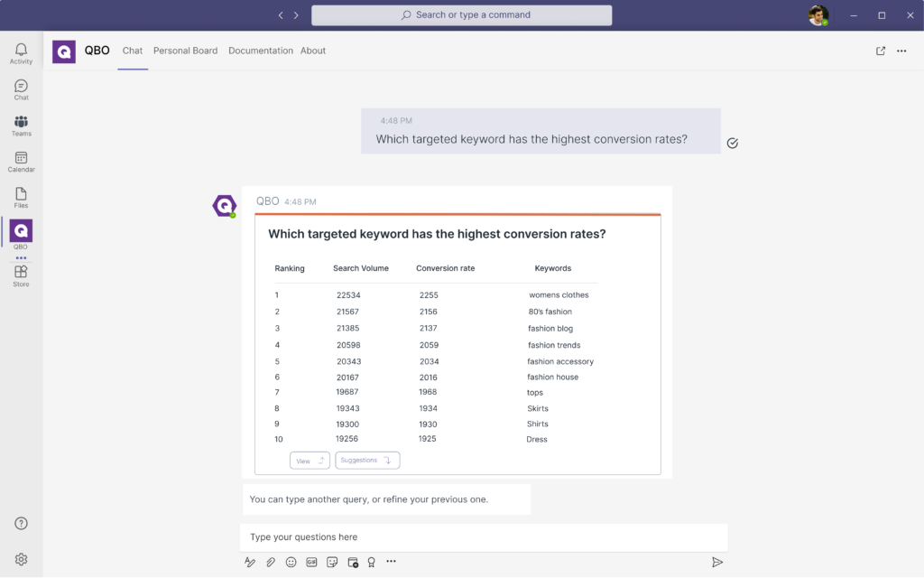The width and height of the screenshot is (924, 578).
Task: Open the Store apps icon
Action: (21, 275)
